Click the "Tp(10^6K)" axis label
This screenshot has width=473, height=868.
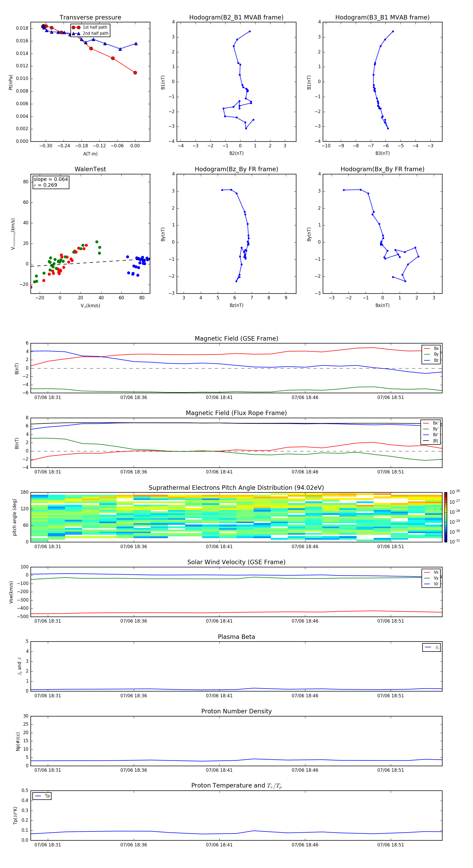pyautogui.click(x=15, y=815)
